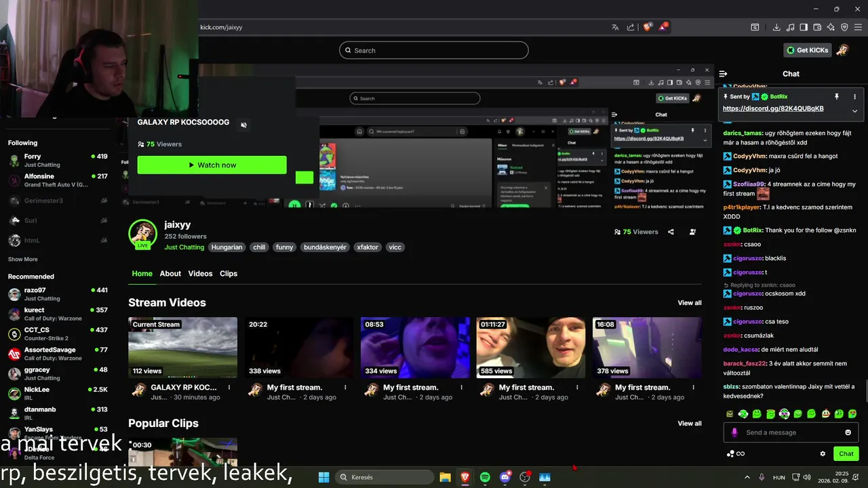Screen dimensions: 868x488
Task: Open Discord from the taskbar
Action: pyautogui.click(x=505, y=477)
